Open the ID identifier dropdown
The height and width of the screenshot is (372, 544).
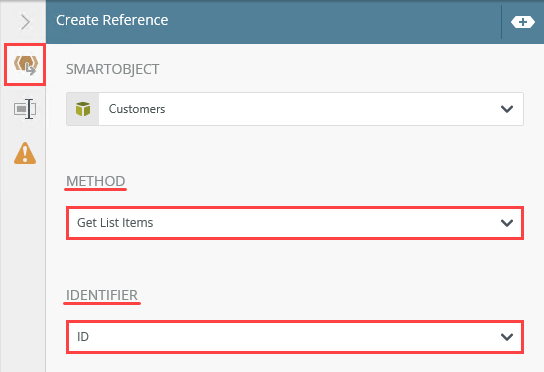(x=295, y=337)
